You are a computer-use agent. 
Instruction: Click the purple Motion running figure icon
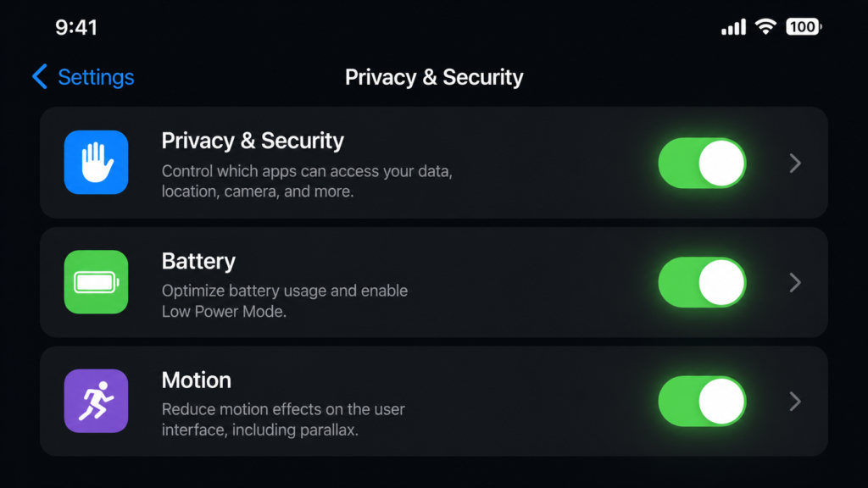click(96, 401)
